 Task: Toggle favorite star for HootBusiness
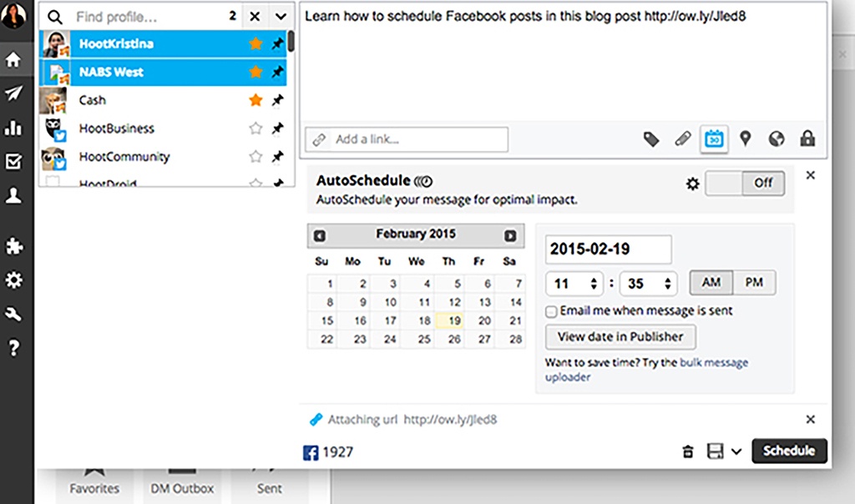[x=255, y=128]
